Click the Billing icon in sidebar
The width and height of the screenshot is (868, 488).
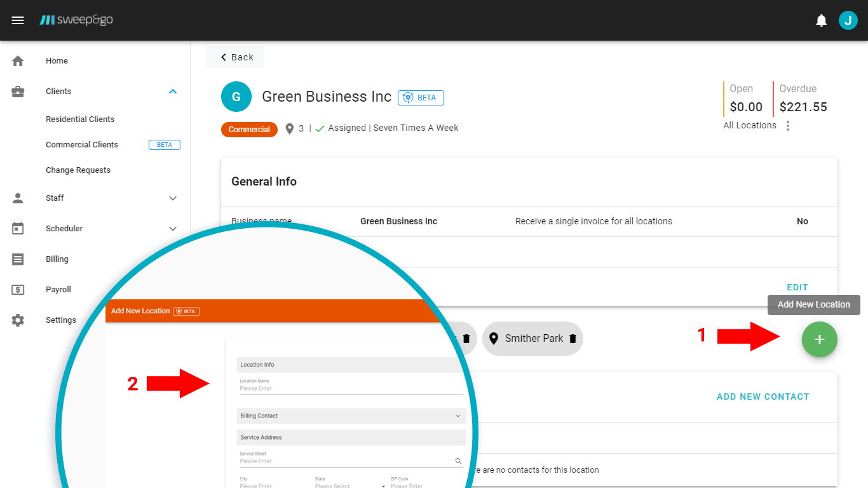(x=18, y=259)
